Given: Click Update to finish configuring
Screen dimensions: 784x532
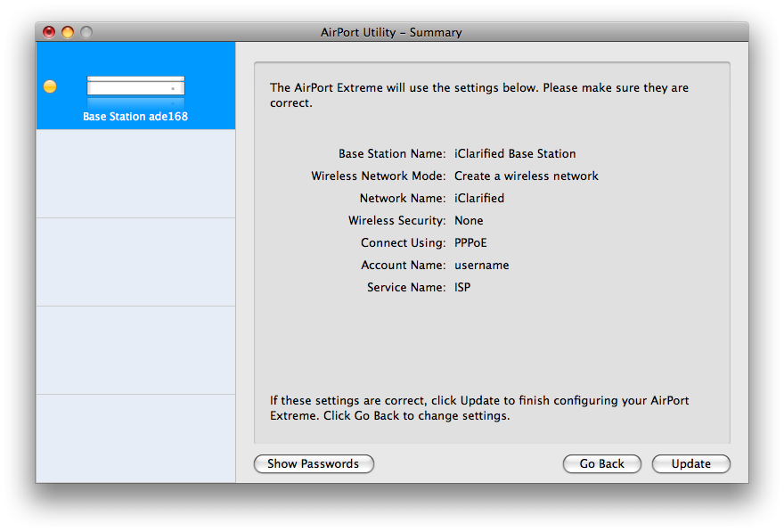Looking at the screenshot, I should coord(690,463).
